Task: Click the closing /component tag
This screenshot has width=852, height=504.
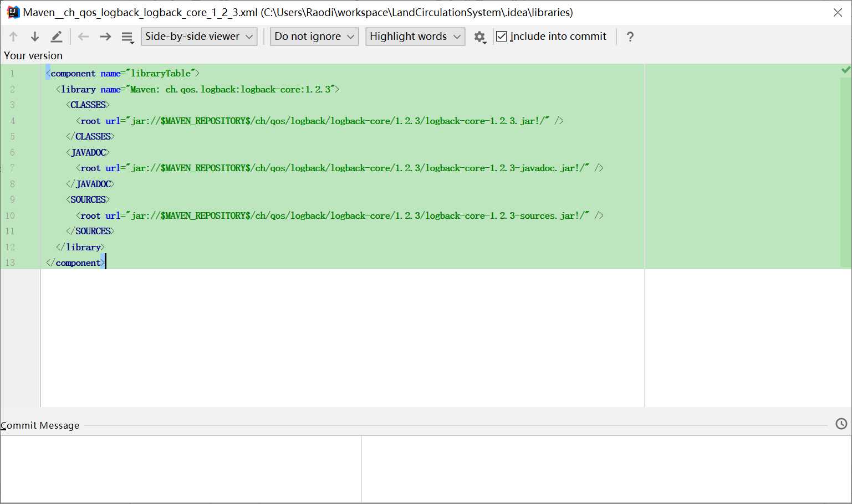Action: (x=75, y=263)
